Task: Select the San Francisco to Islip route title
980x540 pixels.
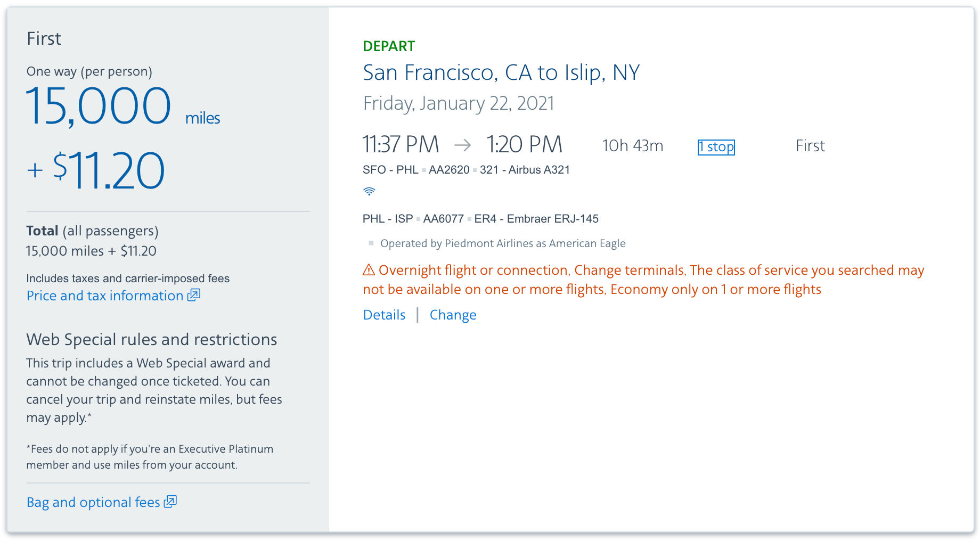Action: (x=501, y=72)
